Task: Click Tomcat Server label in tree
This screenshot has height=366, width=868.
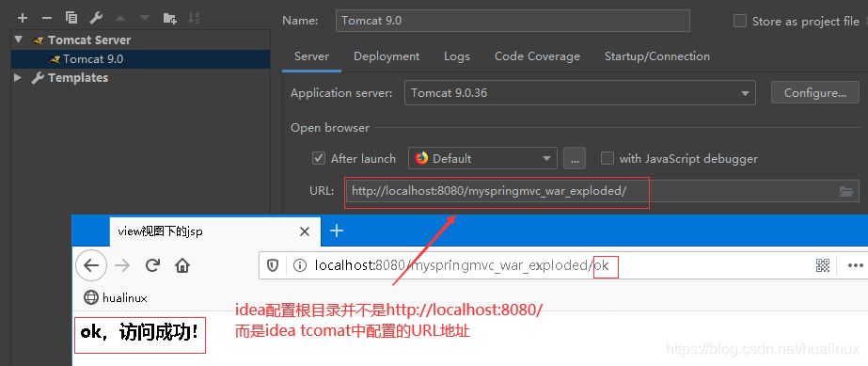Action: pos(89,40)
